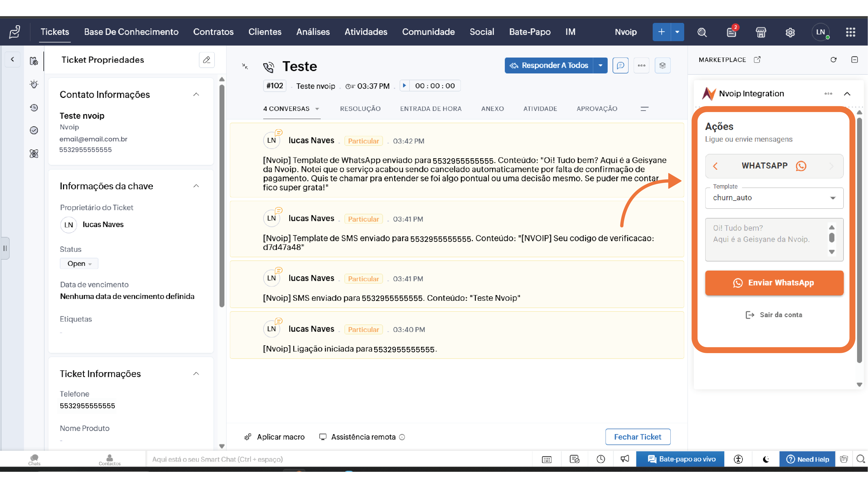Image resolution: width=868 pixels, height=488 pixels.
Task: Open the comment bubble icon beside reply button
Action: tap(620, 65)
